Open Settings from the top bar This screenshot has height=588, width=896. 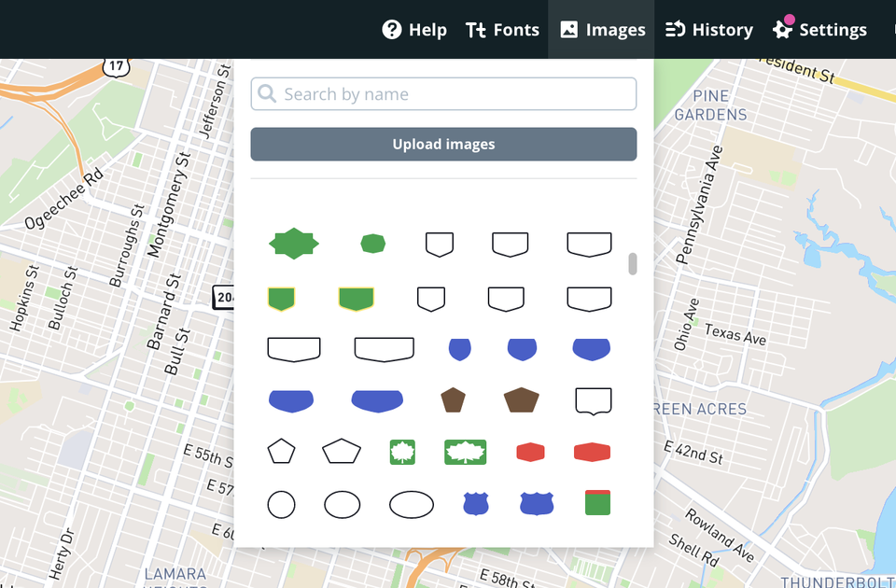point(820,30)
